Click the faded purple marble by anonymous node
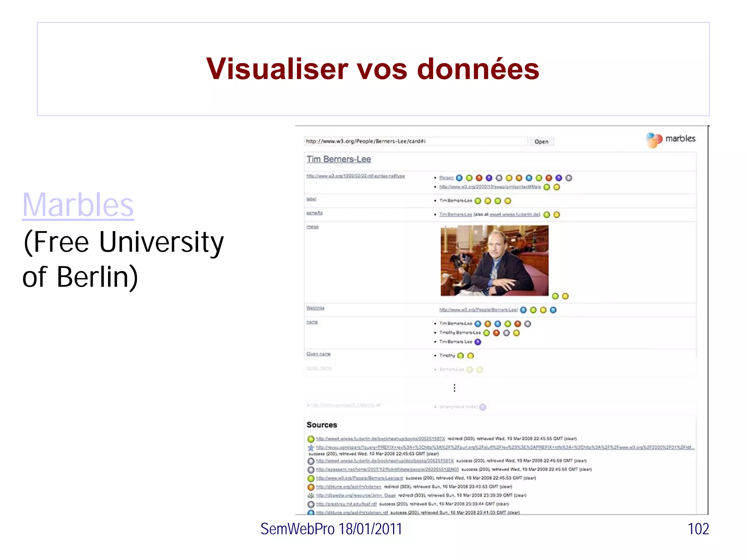The image size is (747, 560). [483, 407]
